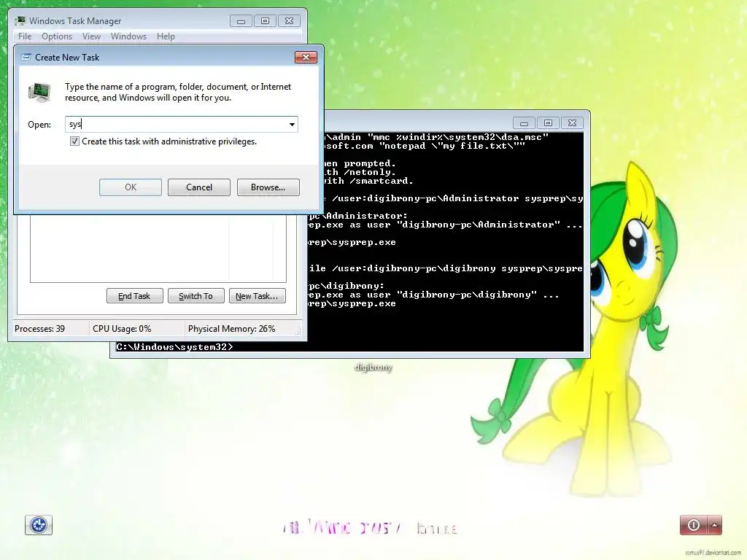
Task: Click inside the Open text field
Action: click(x=177, y=124)
